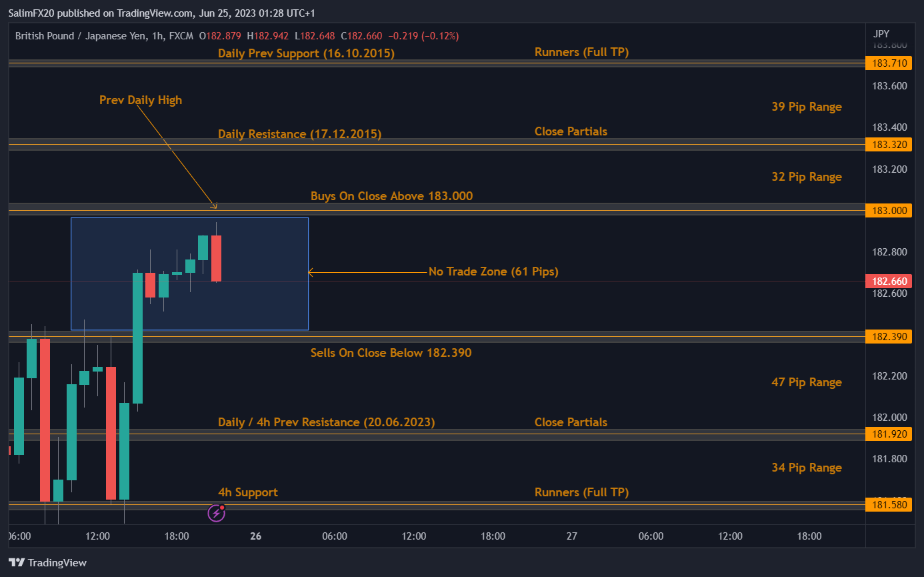
Task: Select the 182.390 price axis label
Action: (x=887, y=337)
